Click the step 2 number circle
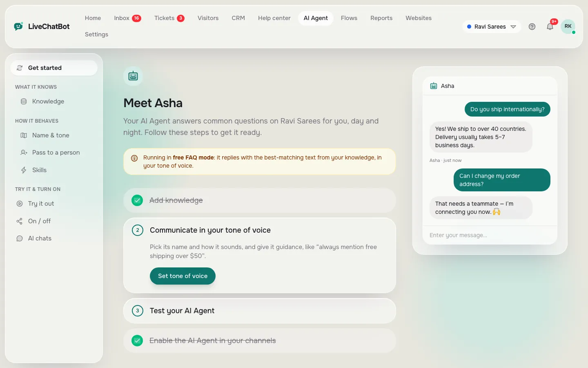 point(138,230)
